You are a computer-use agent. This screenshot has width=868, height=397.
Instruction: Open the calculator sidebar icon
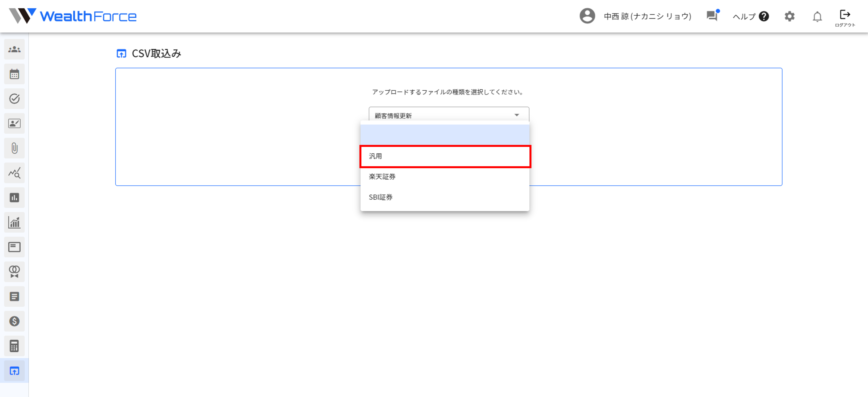(14, 346)
